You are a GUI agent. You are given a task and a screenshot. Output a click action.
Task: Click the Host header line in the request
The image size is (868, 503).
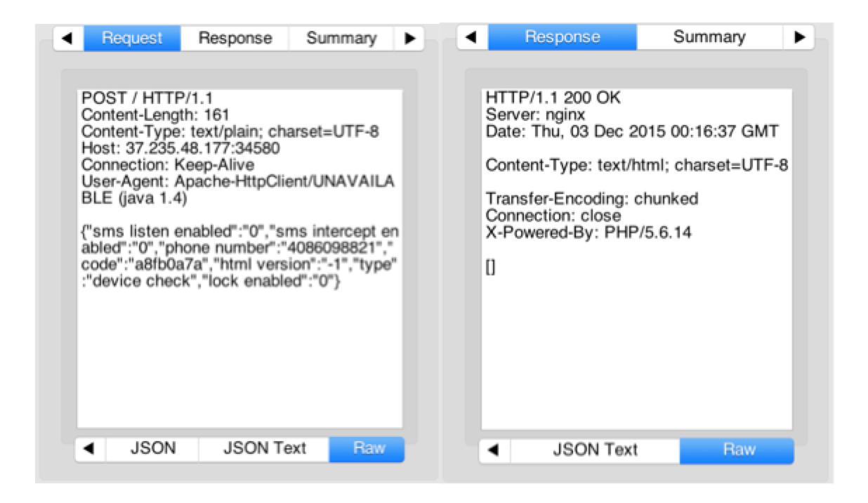pyautogui.click(x=180, y=148)
